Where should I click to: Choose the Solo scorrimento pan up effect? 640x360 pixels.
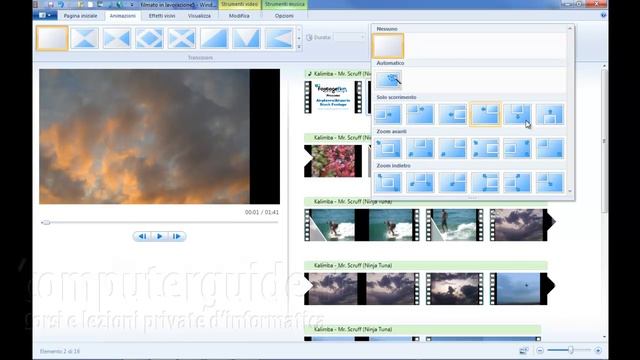[x=550, y=114]
